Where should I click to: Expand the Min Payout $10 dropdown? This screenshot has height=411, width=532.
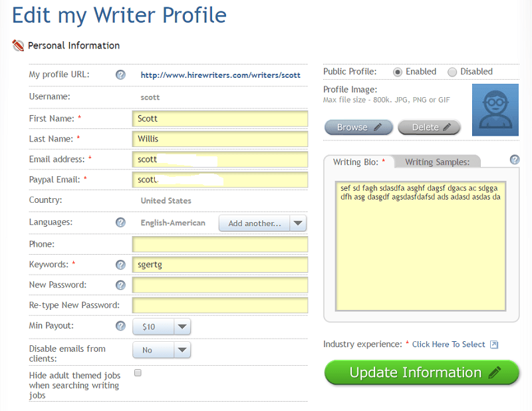161,326
